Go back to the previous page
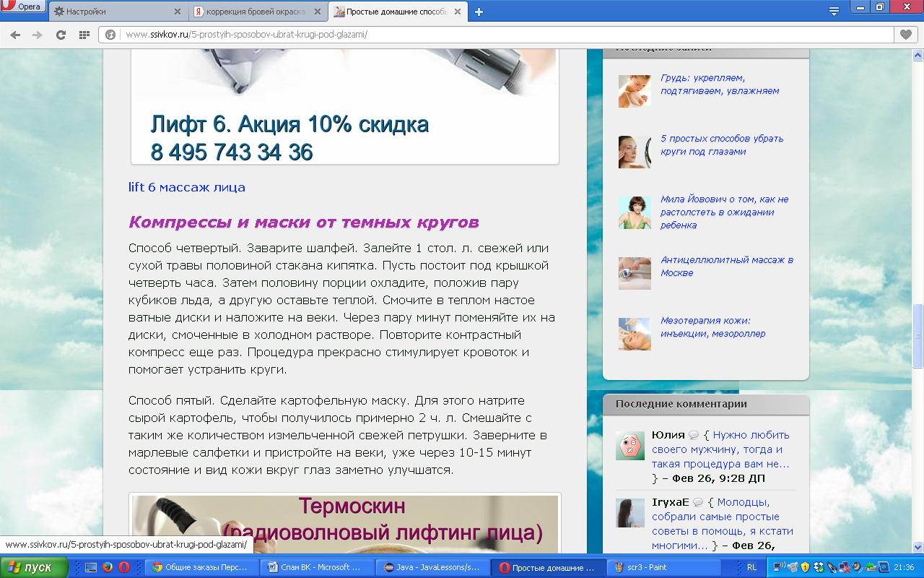Image resolution: width=924 pixels, height=578 pixels. click(x=16, y=35)
